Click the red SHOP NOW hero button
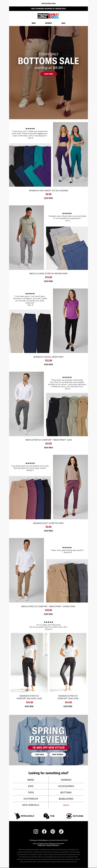 (48, 74)
